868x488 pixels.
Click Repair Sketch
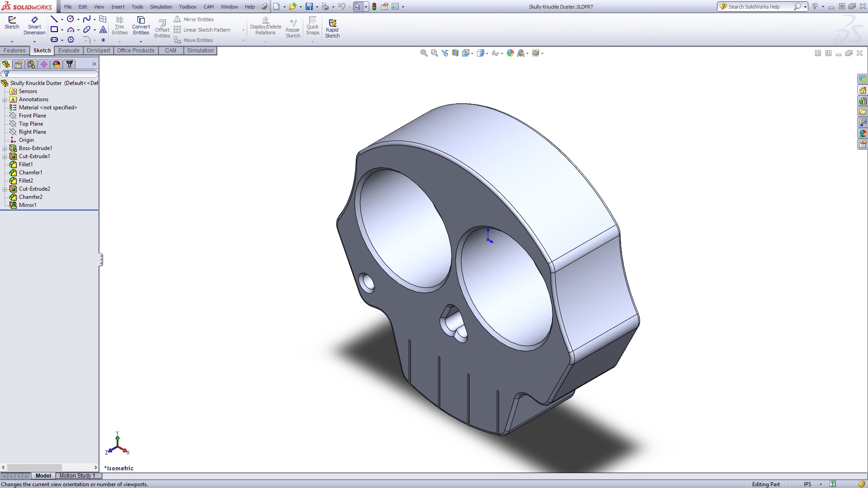click(x=293, y=28)
